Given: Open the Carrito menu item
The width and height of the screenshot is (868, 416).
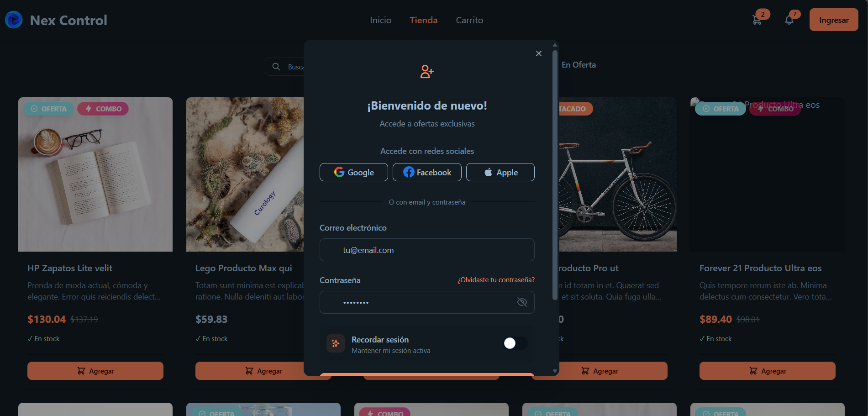Looking at the screenshot, I should (469, 20).
